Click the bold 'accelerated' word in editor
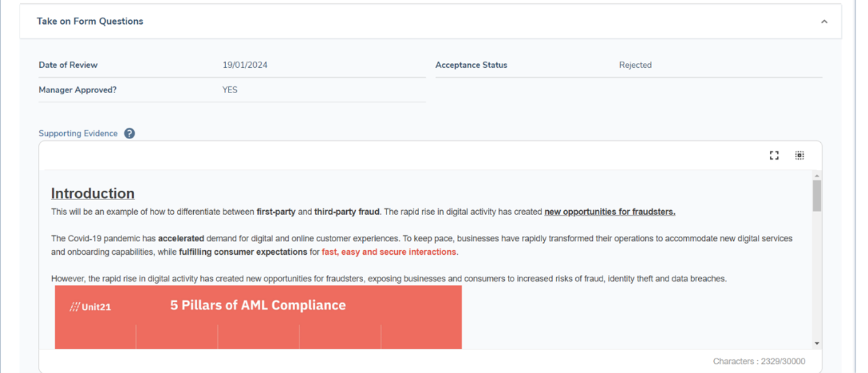 tap(181, 239)
